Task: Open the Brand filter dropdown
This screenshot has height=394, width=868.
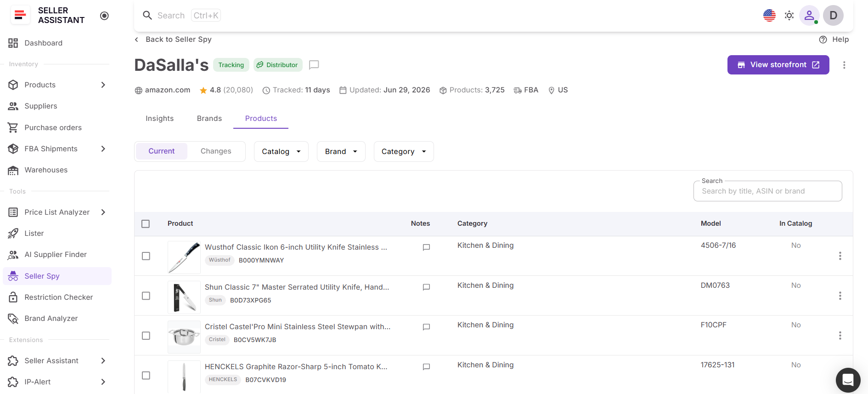Action: tap(341, 151)
